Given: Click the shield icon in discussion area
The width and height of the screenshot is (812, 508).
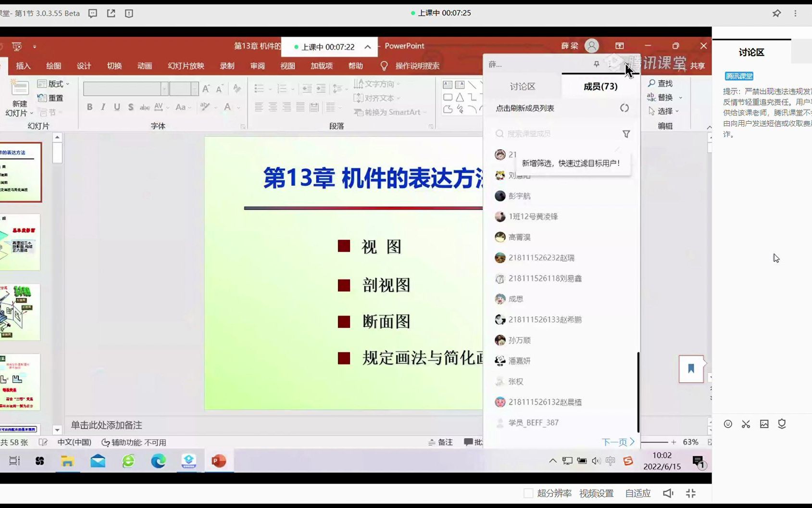Looking at the screenshot, I should pos(782,424).
